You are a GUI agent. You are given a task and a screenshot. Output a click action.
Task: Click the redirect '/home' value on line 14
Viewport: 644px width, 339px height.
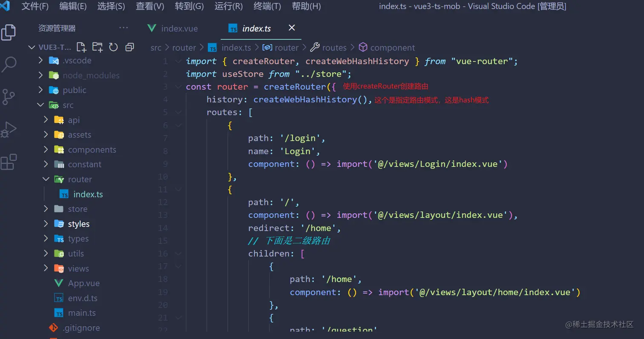point(319,228)
